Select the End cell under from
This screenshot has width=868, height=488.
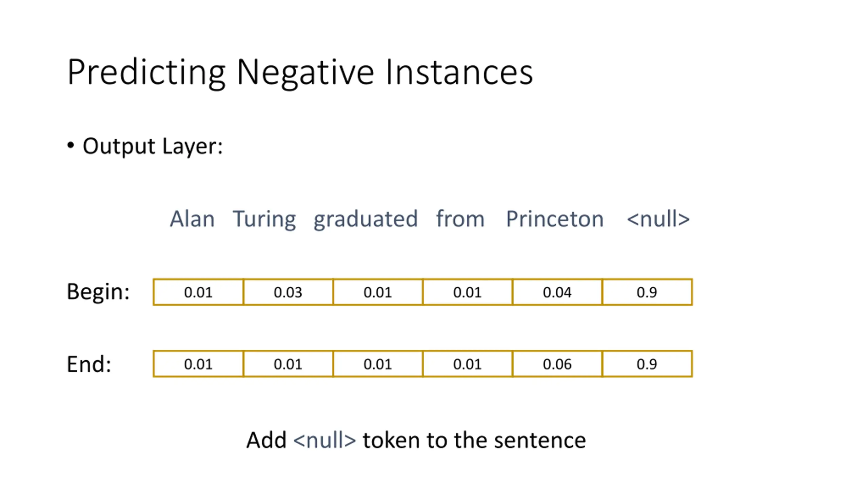click(468, 364)
